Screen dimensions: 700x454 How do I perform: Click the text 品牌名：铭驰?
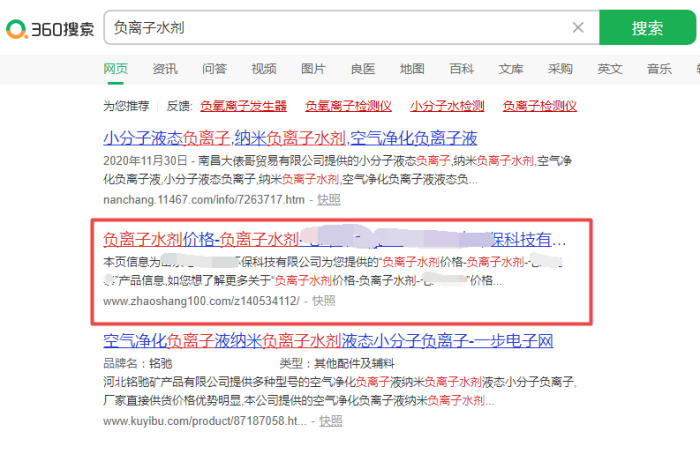(138, 363)
